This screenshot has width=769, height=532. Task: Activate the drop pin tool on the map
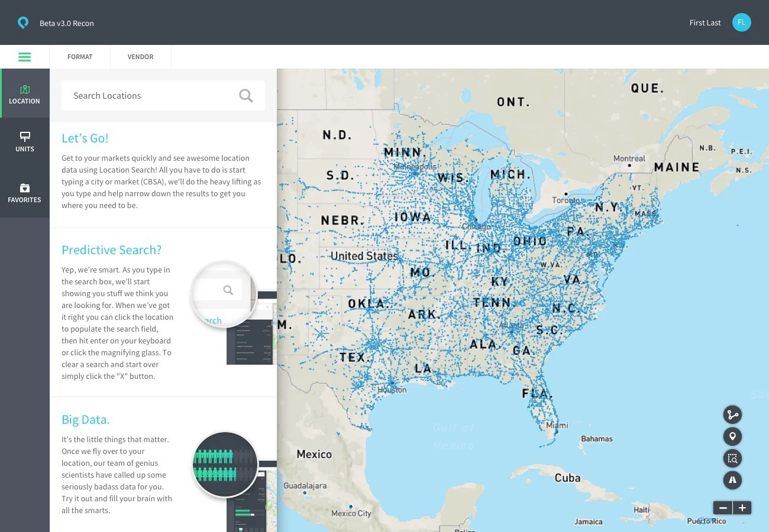tap(732, 436)
